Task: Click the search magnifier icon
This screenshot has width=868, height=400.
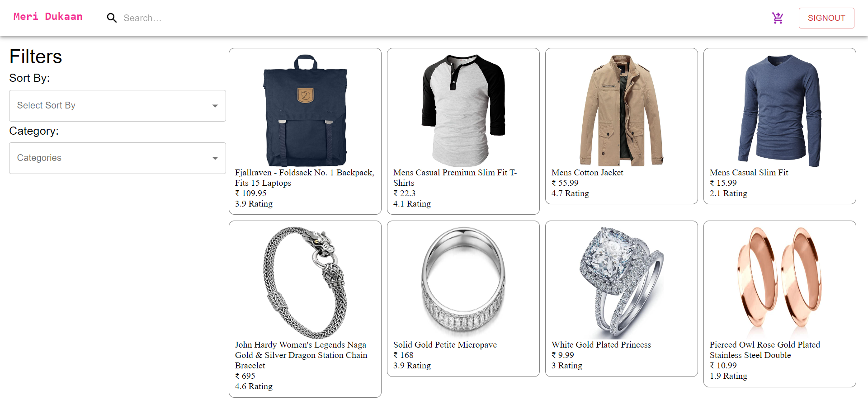Action: tap(112, 18)
